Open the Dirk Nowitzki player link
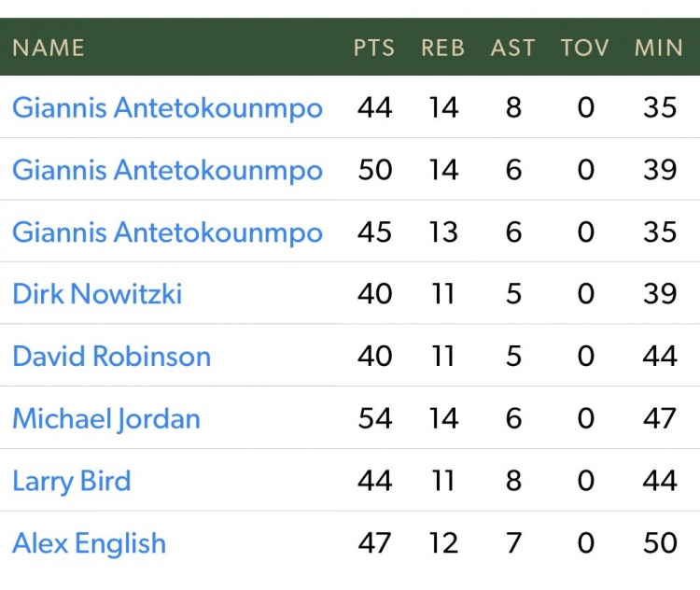Viewport: 700px width, 590px height. (97, 294)
